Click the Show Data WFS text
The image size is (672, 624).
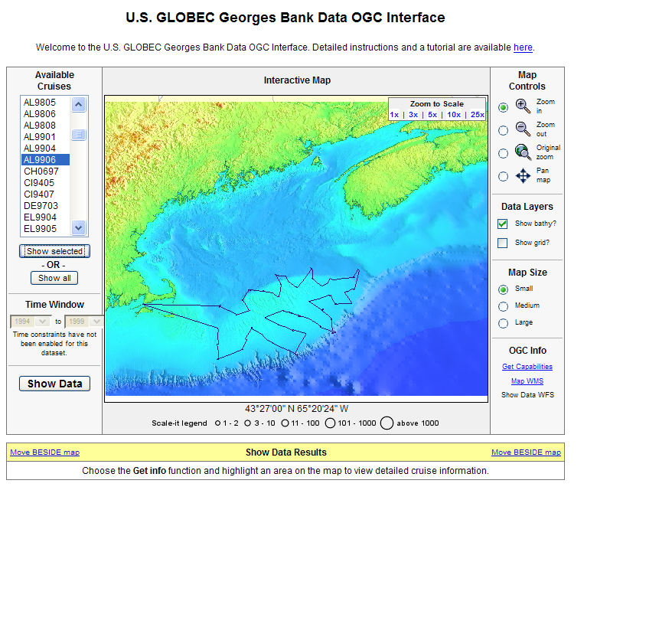click(527, 395)
